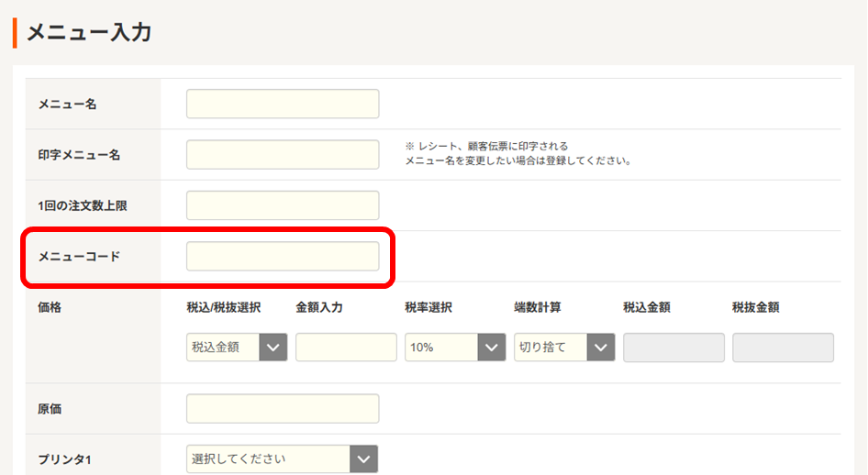Image resolution: width=868 pixels, height=475 pixels.
Task: Click the 1回の注文数上限 row label
Action: 83,206
